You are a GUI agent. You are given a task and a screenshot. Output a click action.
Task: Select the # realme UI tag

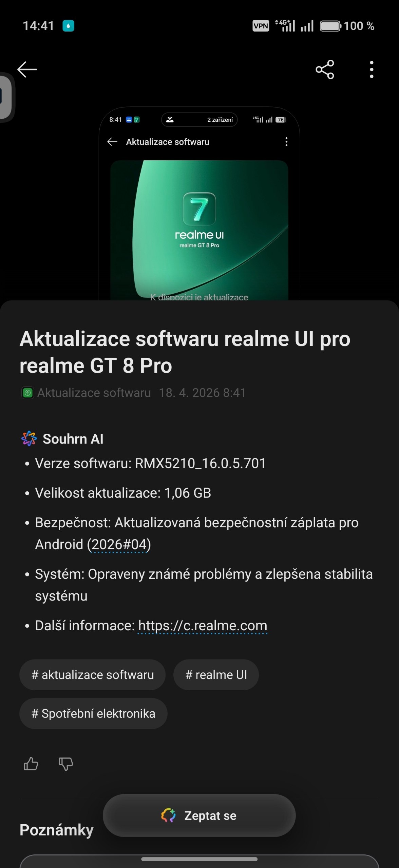216,675
